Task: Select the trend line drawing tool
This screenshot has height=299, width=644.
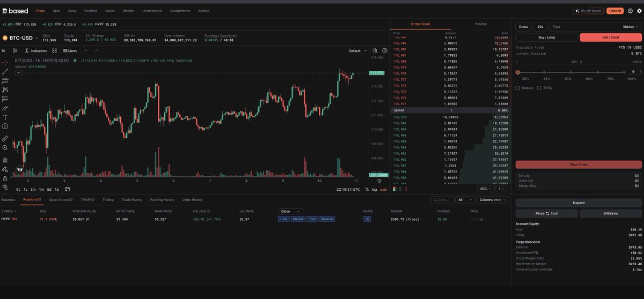Action: (5, 71)
